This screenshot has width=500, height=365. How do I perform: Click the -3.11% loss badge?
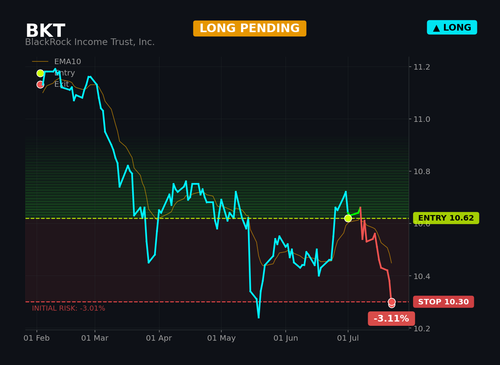[x=391, y=318]
